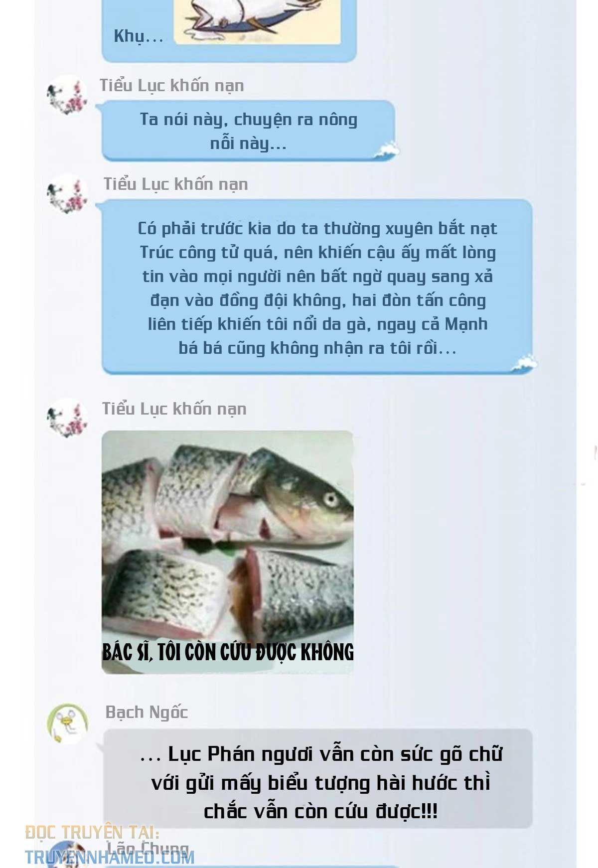
Task: Click the "ĐỌC TRUYỆN TẠI:" label
Action: tap(92, 832)
